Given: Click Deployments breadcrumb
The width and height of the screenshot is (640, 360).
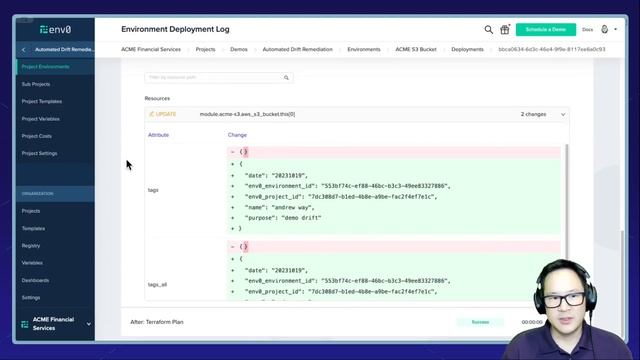Looking at the screenshot, I should pyautogui.click(x=467, y=49).
